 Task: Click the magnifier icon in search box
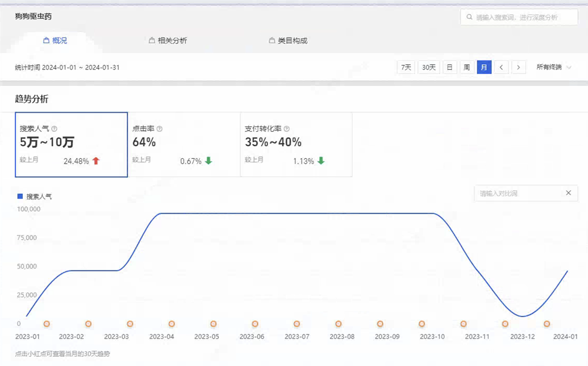click(469, 17)
